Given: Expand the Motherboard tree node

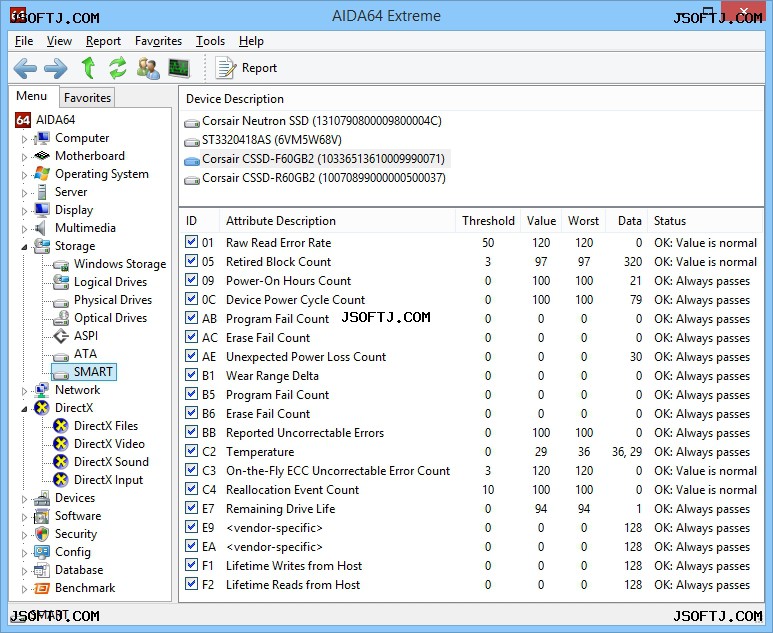Looking at the screenshot, I should click(24, 157).
